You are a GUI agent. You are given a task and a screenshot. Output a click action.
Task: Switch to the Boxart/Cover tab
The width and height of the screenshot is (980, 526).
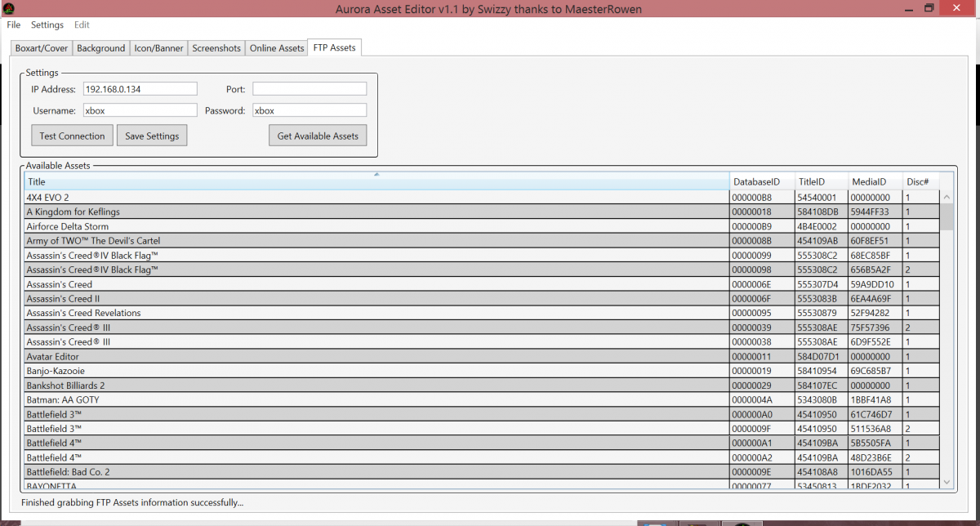(42, 48)
